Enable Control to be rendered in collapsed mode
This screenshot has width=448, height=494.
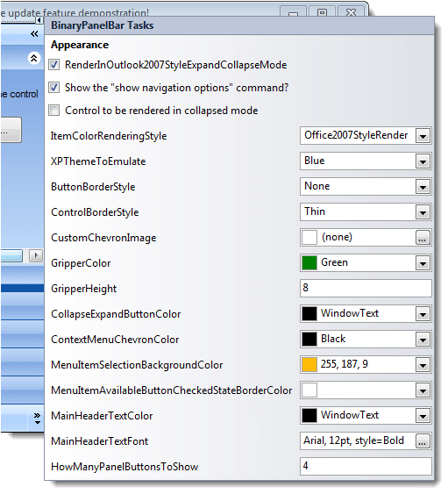click(53, 111)
